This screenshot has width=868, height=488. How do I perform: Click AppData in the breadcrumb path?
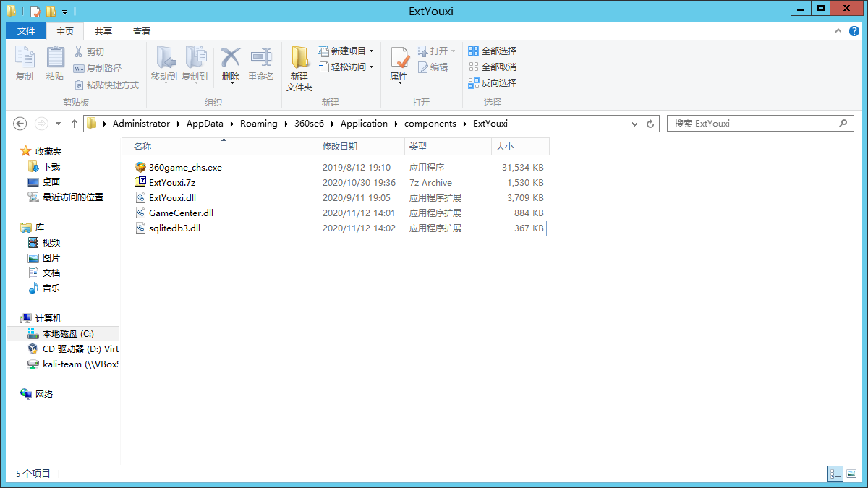tap(205, 124)
